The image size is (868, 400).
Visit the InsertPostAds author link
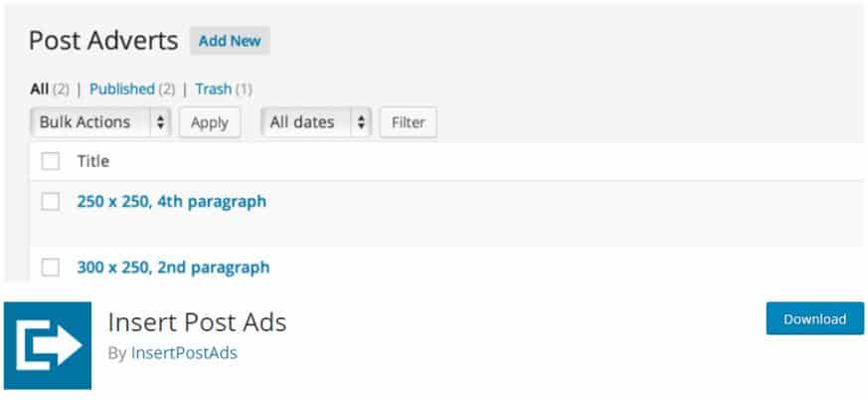[x=184, y=352]
